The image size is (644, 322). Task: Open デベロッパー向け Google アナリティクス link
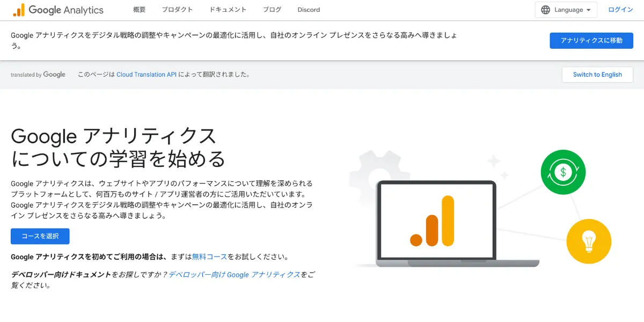pos(235,274)
